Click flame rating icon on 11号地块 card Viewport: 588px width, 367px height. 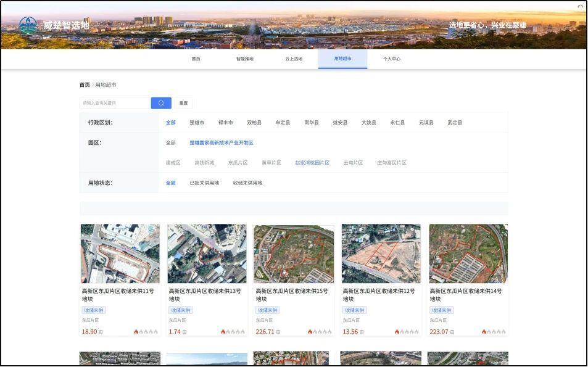(x=136, y=332)
